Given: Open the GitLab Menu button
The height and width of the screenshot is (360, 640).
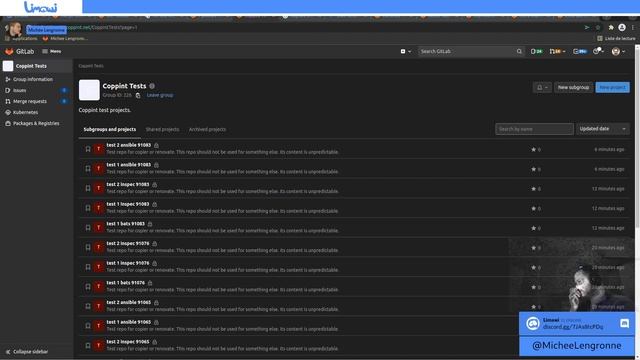Looking at the screenshot, I should click(x=52, y=51).
